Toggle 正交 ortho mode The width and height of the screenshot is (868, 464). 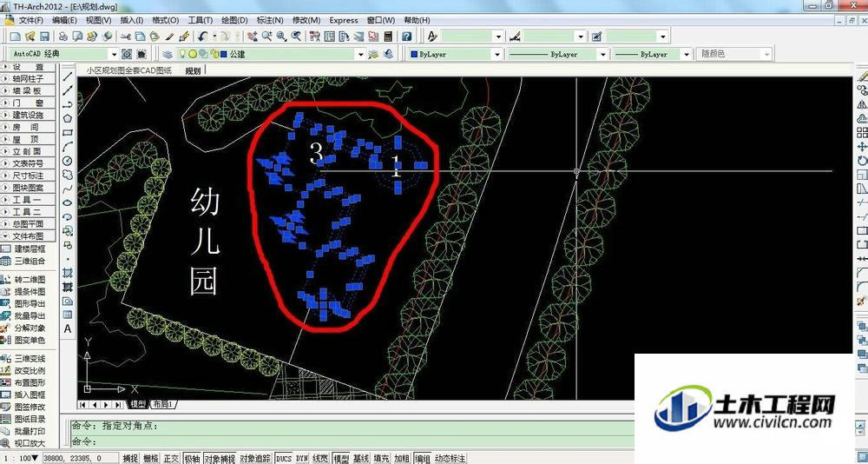pyautogui.click(x=171, y=459)
